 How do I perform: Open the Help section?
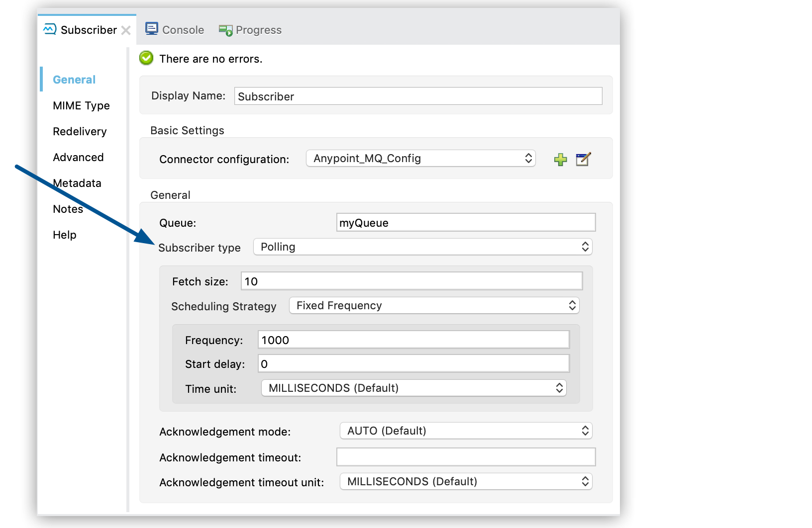point(64,235)
